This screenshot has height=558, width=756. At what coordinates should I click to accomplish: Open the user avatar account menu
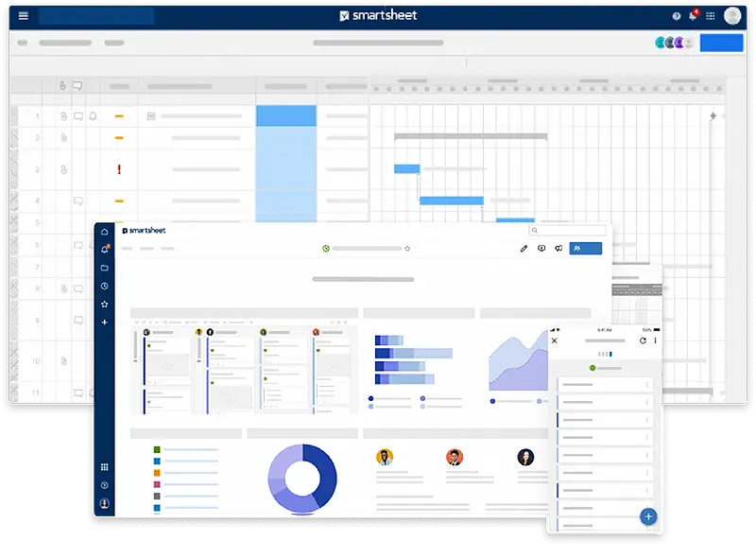(733, 15)
